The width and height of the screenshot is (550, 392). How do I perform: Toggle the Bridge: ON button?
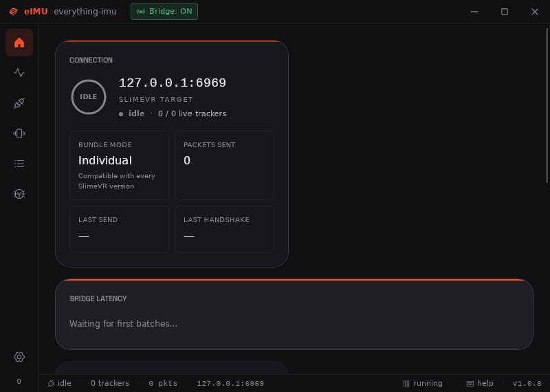[164, 12]
